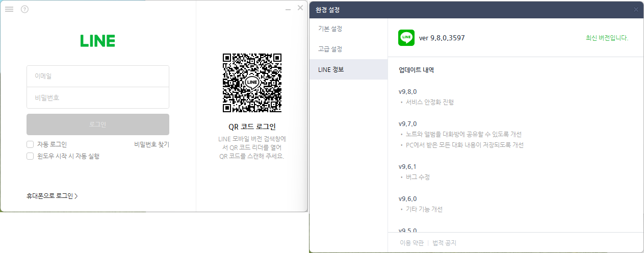
Task: Select the 고급 설정 tab
Action: (349, 49)
